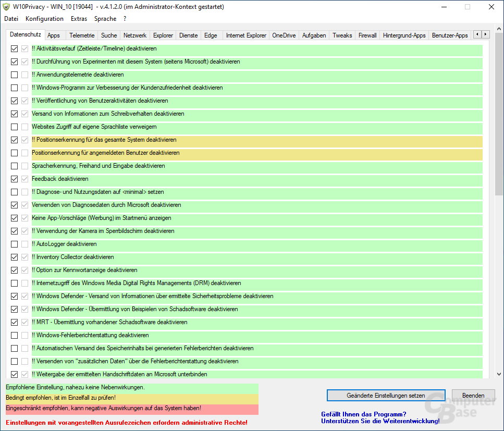The image size is (504, 431).
Task: Switch to the Apps tab
Action: 54,35
